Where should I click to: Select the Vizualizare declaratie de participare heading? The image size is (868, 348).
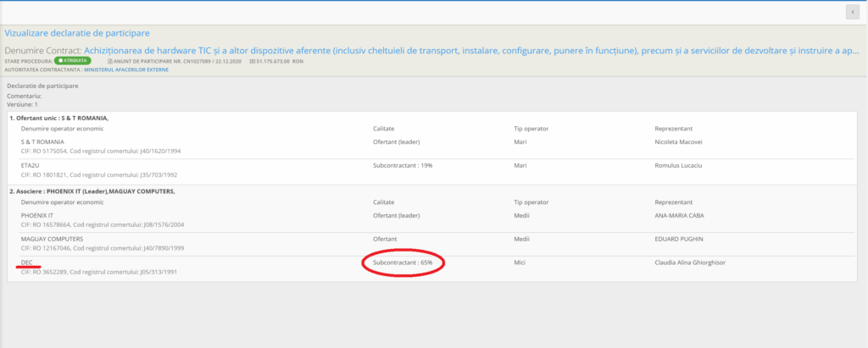tap(77, 33)
